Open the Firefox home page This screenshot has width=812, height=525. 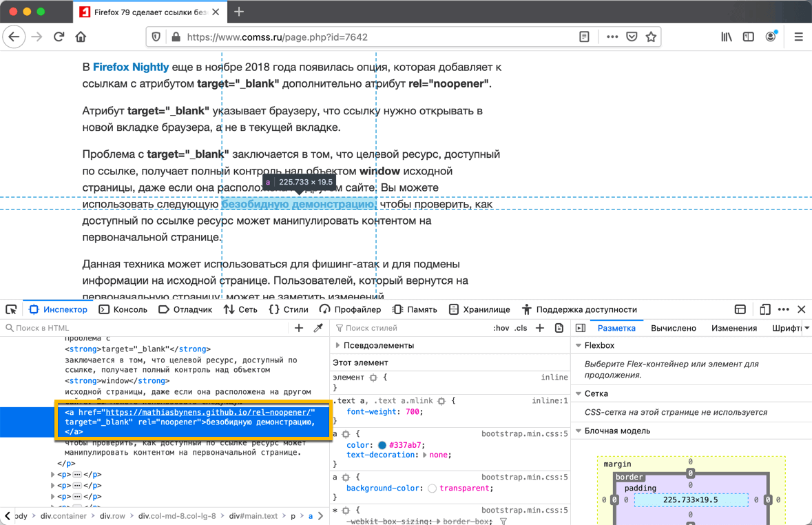pyautogui.click(x=81, y=37)
